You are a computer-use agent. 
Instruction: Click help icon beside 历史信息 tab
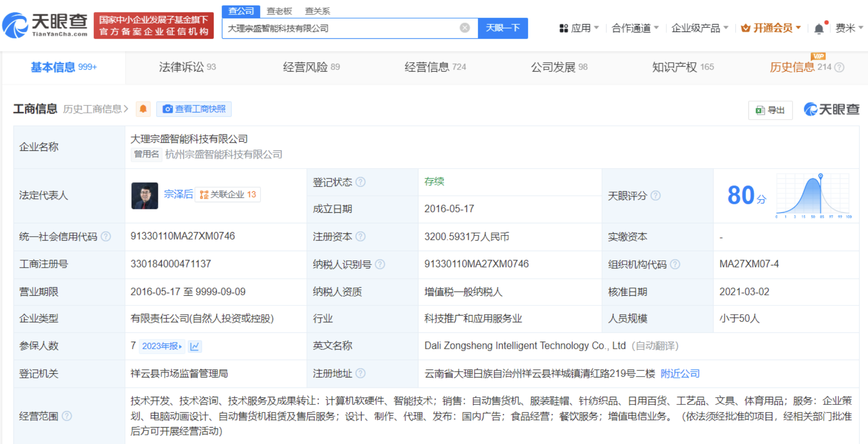coord(839,67)
